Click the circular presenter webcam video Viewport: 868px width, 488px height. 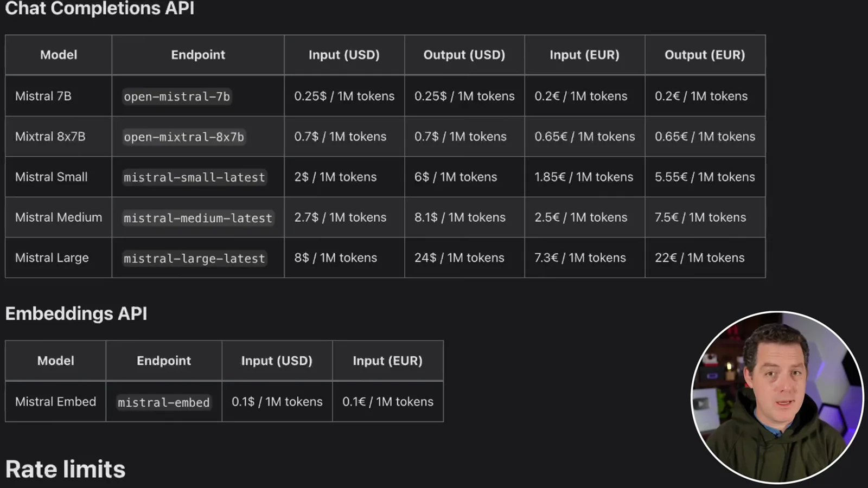[777, 397]
